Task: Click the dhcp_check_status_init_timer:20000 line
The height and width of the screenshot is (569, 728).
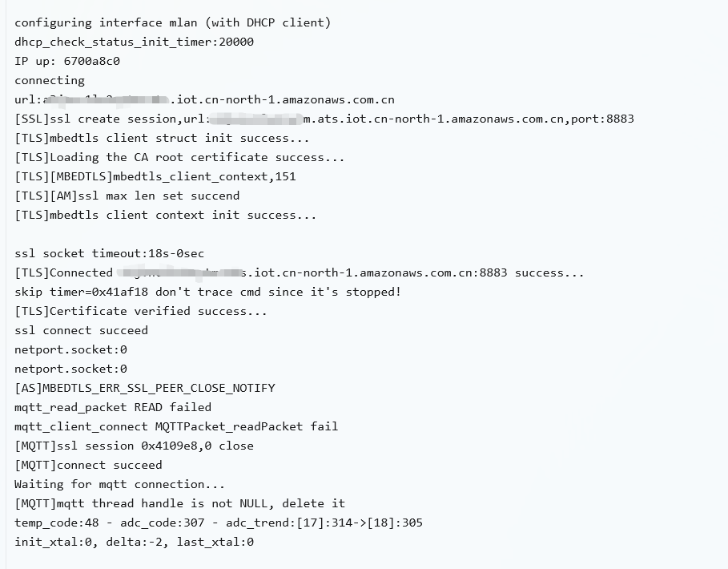Action: tap(135, 42)
